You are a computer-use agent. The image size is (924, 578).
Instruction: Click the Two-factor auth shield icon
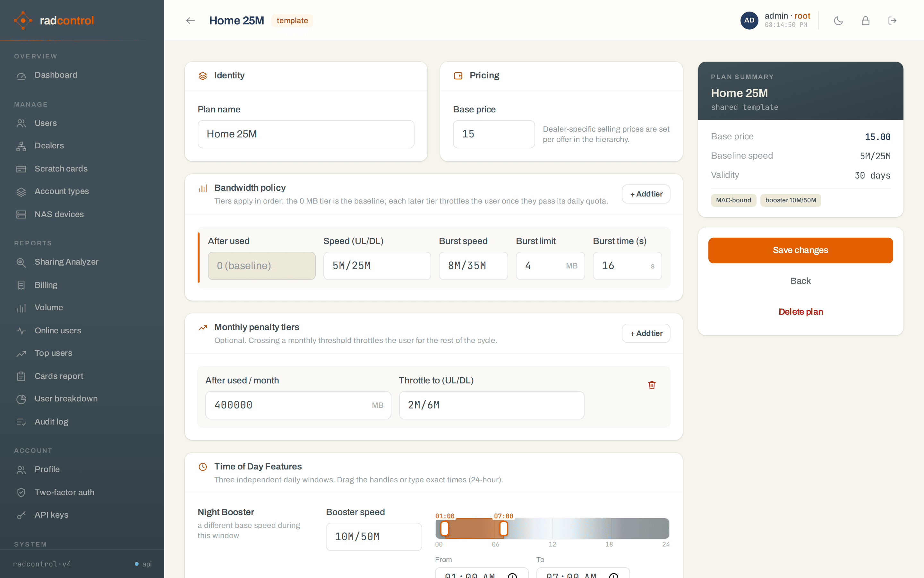(x=21, y=492)
